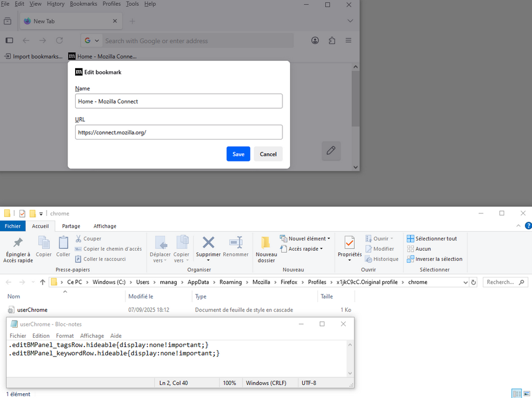Open the Bookmarks menu in Firefox
This screenshot has width=532, height=398.
click(83, 4)
